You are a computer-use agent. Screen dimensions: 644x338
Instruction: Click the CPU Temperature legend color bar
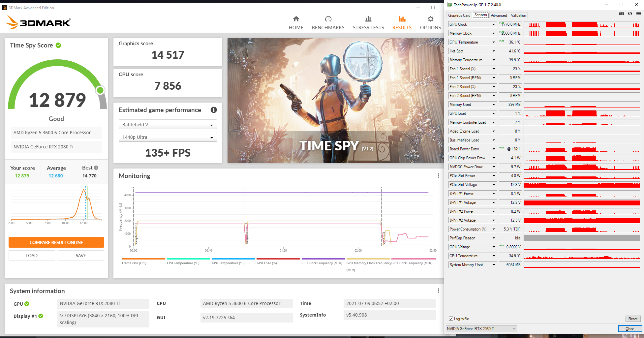(x=188, y=259)
